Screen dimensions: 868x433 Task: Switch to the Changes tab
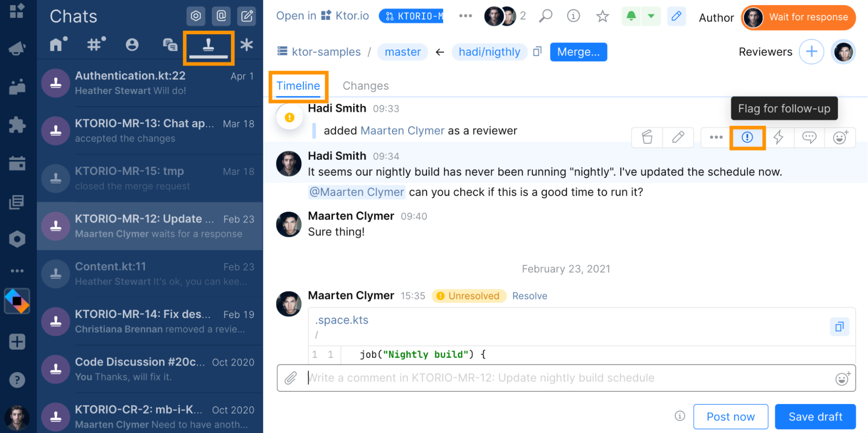366,86
